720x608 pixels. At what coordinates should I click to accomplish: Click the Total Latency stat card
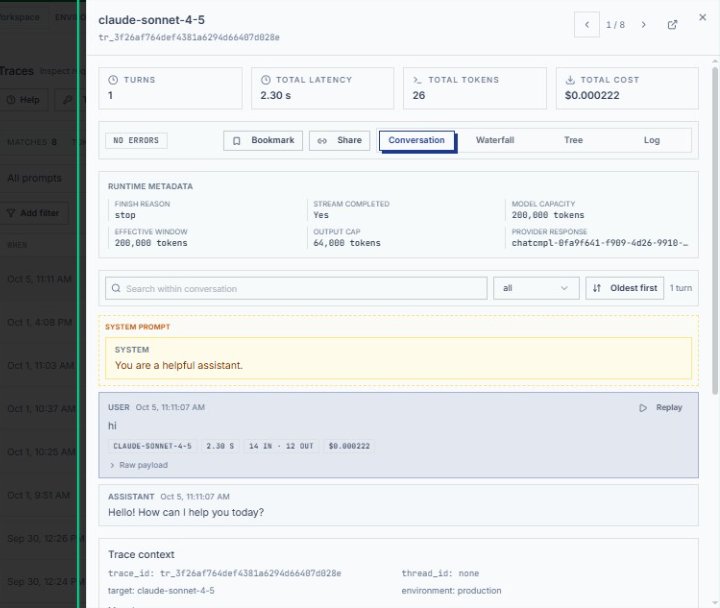(322, 88)
